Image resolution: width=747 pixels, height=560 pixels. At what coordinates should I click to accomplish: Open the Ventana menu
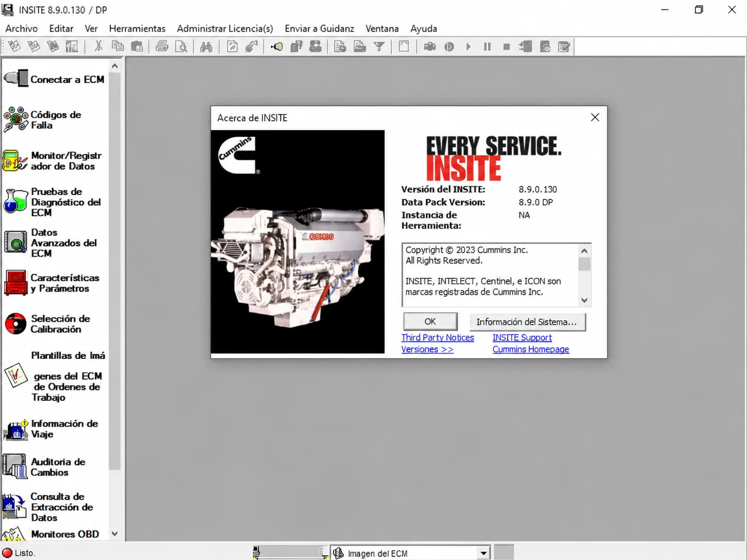(x=382, y=28)
